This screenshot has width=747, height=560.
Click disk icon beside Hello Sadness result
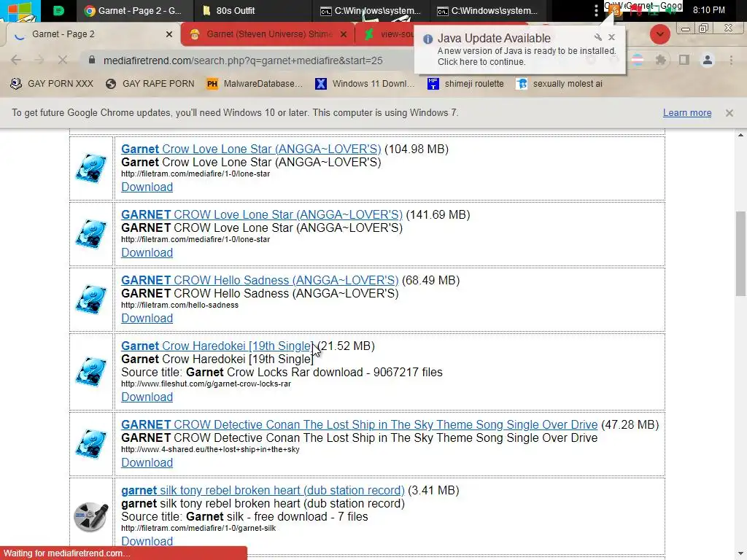[91, 300]
